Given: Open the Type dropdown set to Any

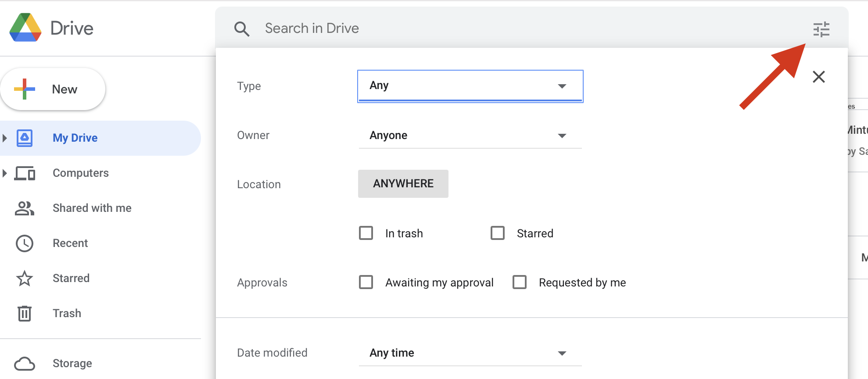Looking at the screenshot, I should tap(470, 86).
